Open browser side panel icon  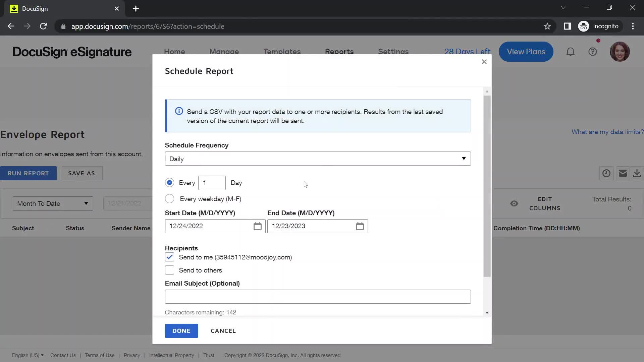pos(567,26)
